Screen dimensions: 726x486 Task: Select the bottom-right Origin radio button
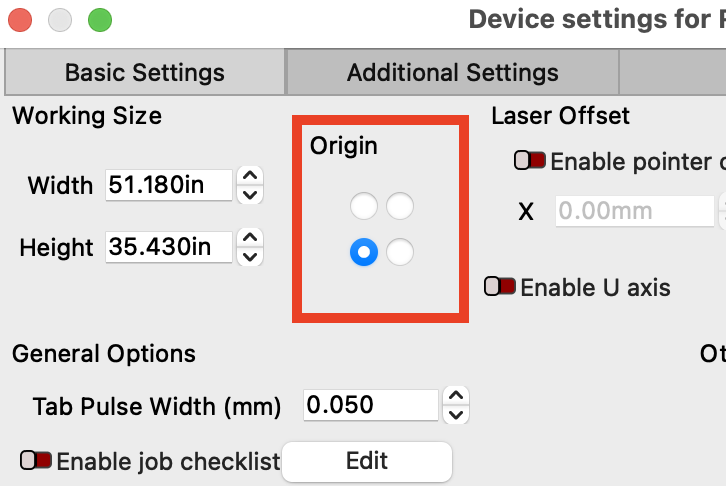coord(400,253)
